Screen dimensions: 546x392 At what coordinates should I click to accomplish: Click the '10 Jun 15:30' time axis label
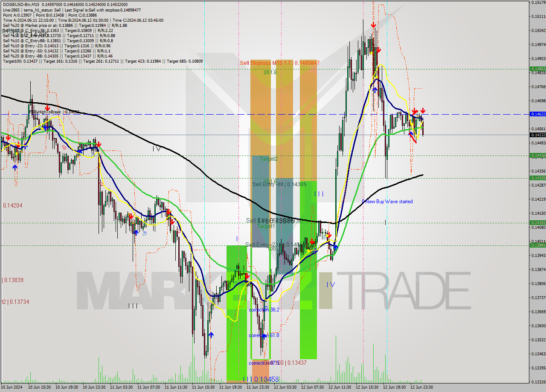pyautogui.click(x=40, y=387)
